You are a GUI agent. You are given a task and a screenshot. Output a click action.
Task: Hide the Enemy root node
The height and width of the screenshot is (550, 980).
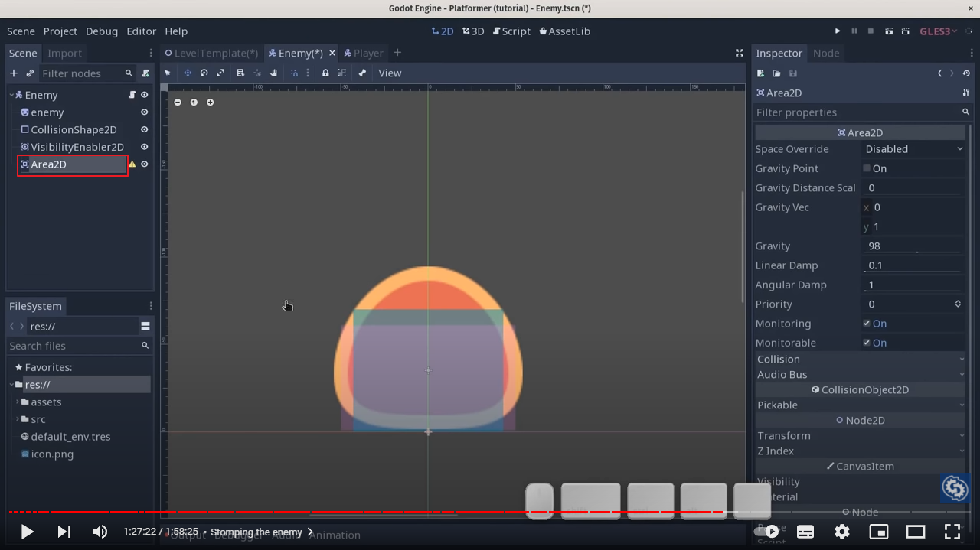(144, 95)
